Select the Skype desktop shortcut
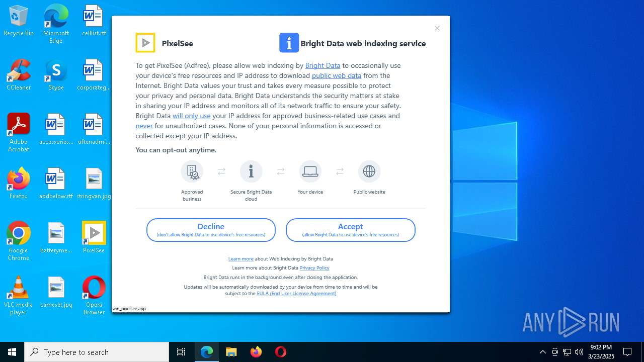The image size is (644, 362). pyautogui.click(x=56, y=75)
